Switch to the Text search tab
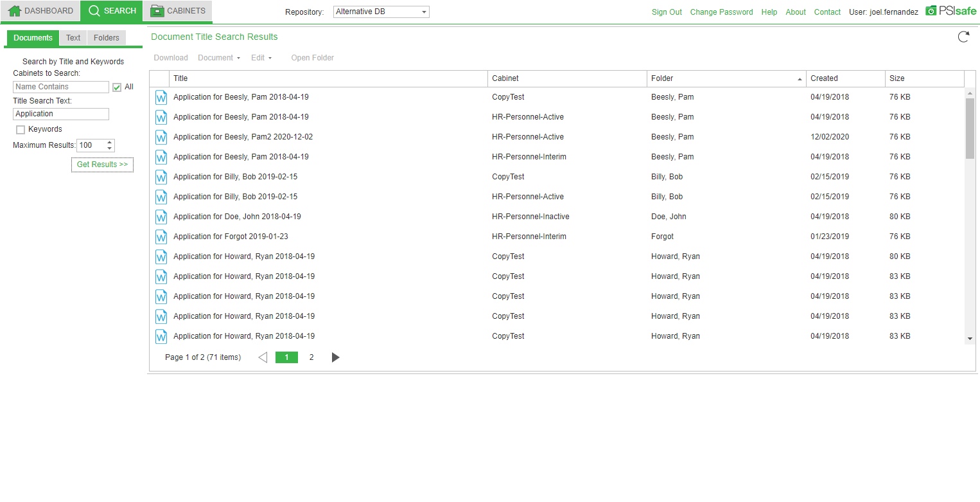The height and width of the screenshot is (502, 980). 73,38
